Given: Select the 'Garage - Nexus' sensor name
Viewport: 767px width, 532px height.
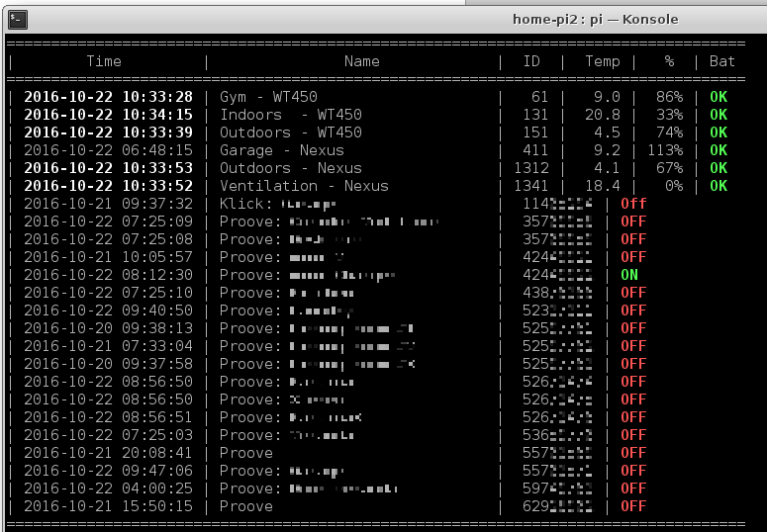Looking at the screenshot, I should [x=282, y=150].
